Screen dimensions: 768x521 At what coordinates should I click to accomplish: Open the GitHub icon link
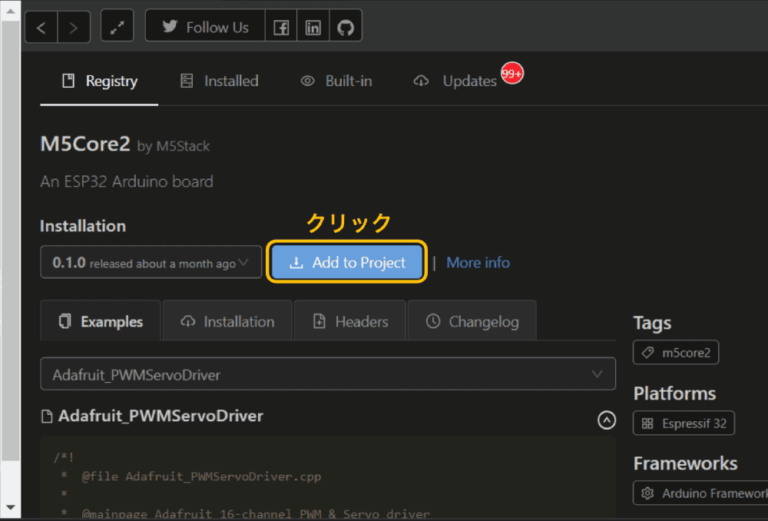pos(345,28)
